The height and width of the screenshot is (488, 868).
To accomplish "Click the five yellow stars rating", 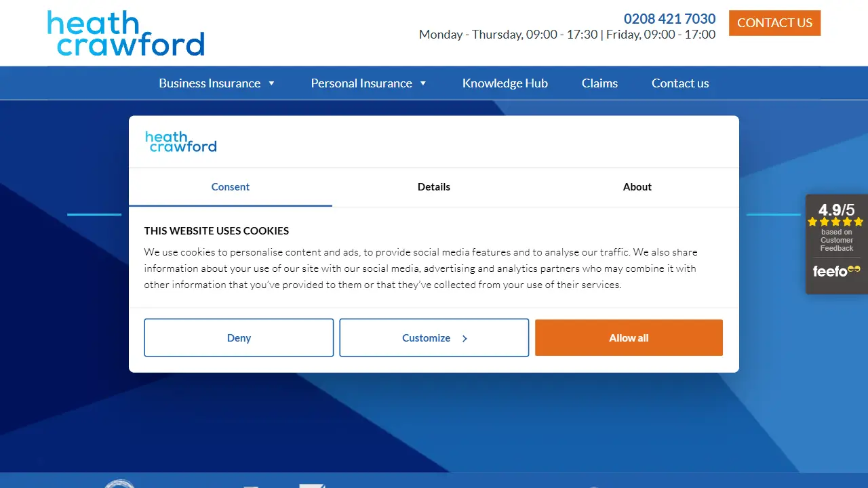I will click(835, 222).
